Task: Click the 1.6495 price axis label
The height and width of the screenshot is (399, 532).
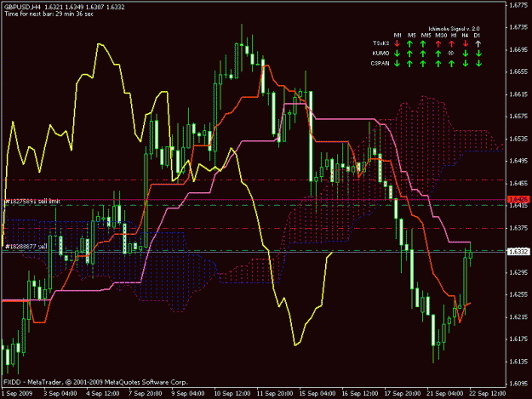Action: [518, 161]
